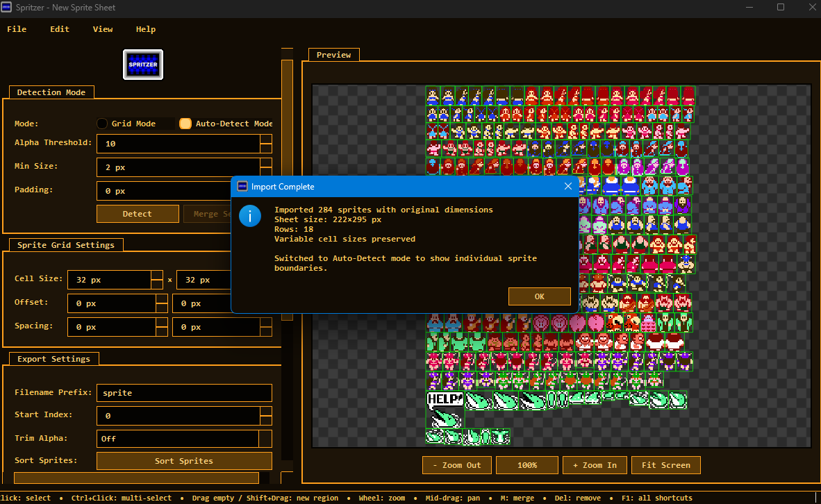Viewport: 821px width, 504px height.
Task: Click the second Spacing input field
Action: coord(216,327)
